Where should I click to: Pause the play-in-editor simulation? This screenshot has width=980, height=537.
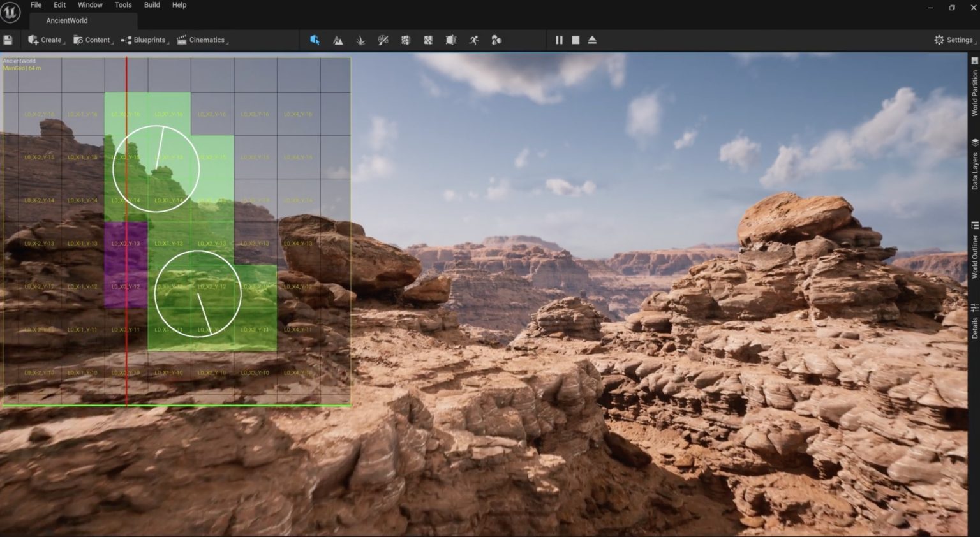(x=559, y=40)
